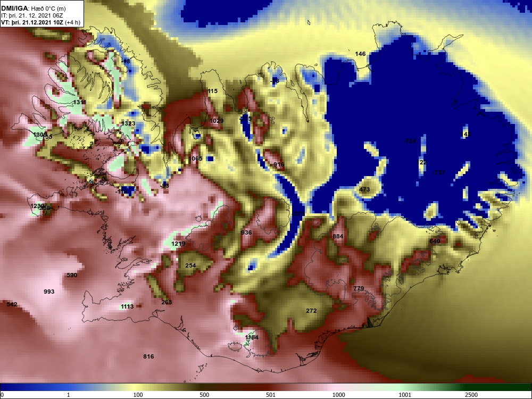The image size is (532, 399).
Task: Click the map value 779
Action: point(359,288)
